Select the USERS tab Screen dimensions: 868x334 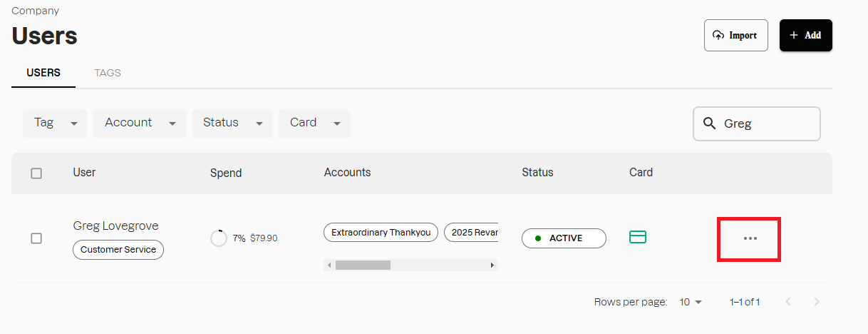pyautogui.click(x=43, y=73)
